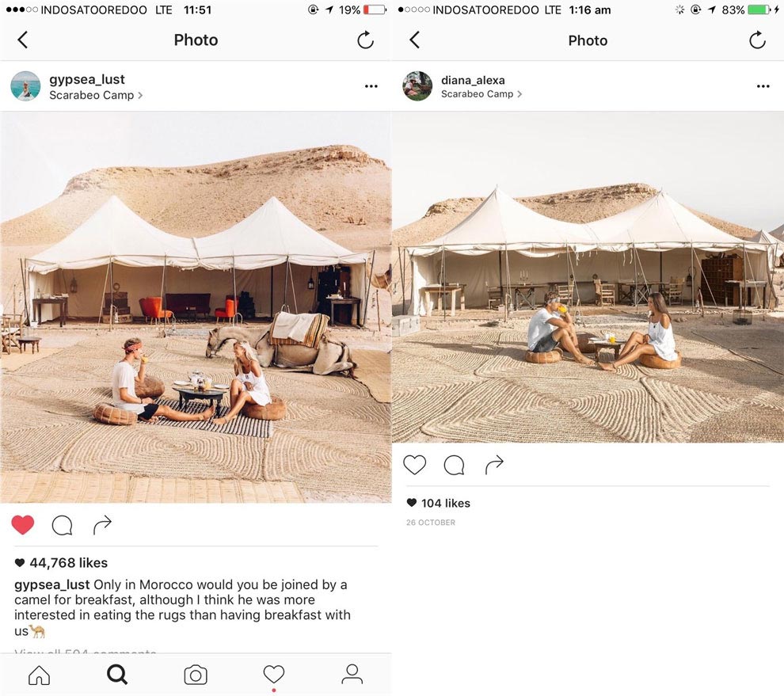View the 44,768 likes list

coord(68,563)
